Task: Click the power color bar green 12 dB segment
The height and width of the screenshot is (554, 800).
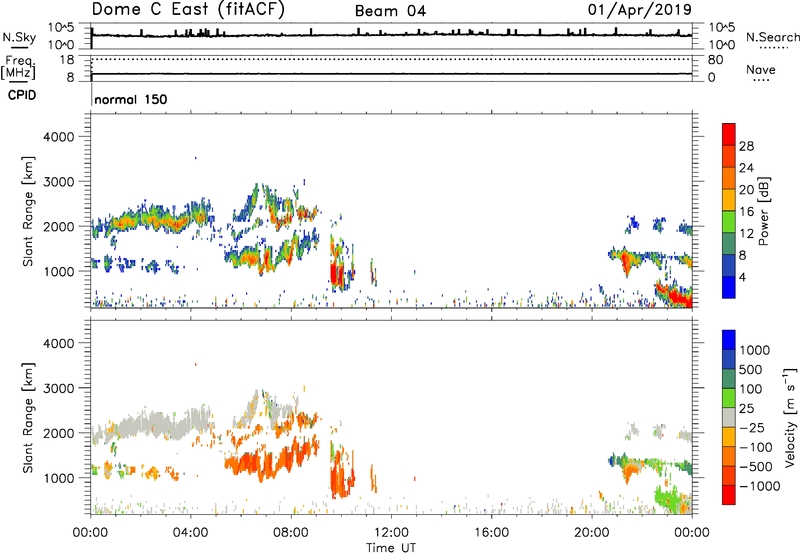Action: (x=729, y=221)
